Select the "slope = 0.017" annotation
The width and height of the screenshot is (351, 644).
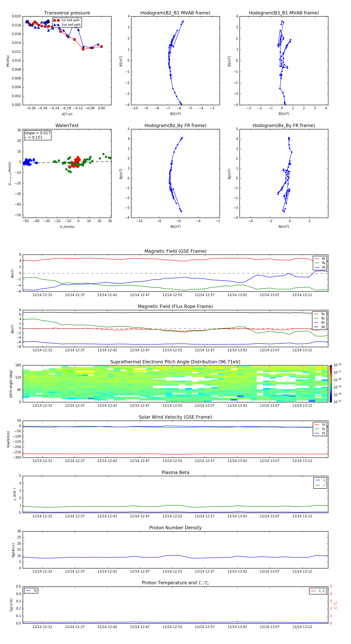[x=37, y=133]
